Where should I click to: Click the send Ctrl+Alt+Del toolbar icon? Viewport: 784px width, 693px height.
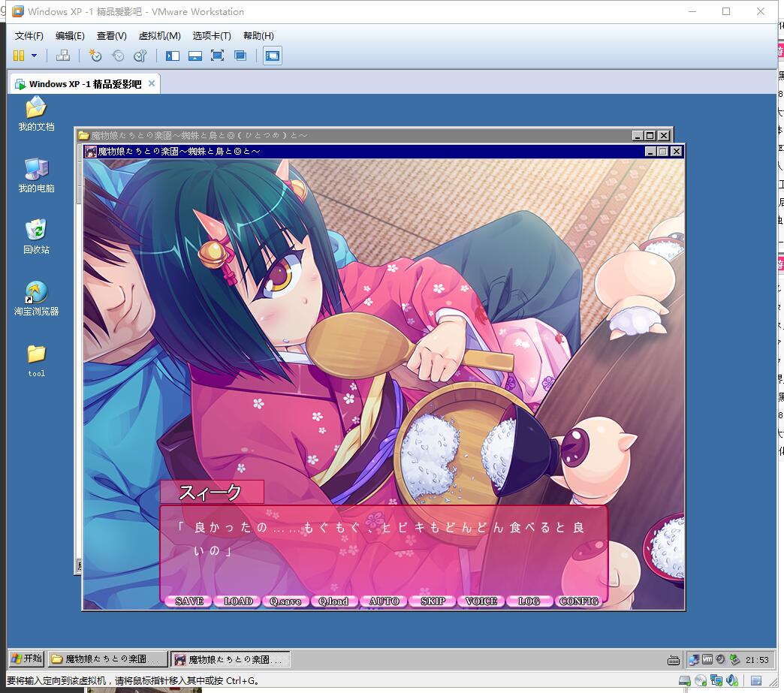point(63,56)
